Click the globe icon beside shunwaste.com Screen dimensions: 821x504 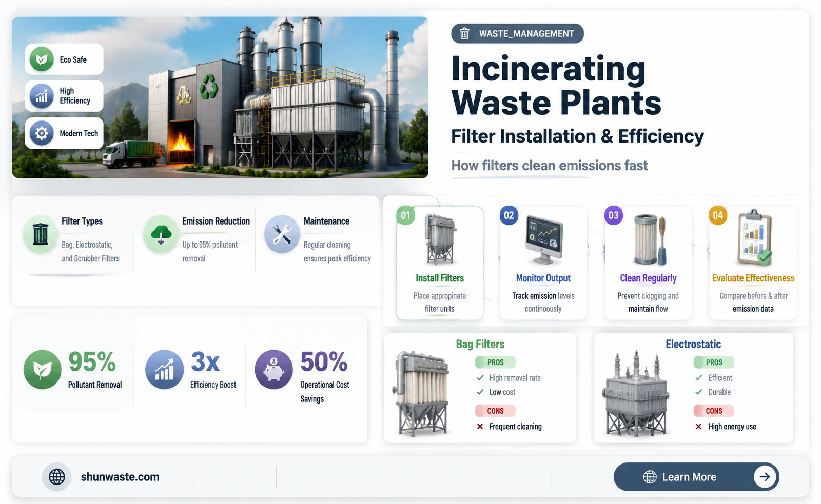(x=57, y=477)
